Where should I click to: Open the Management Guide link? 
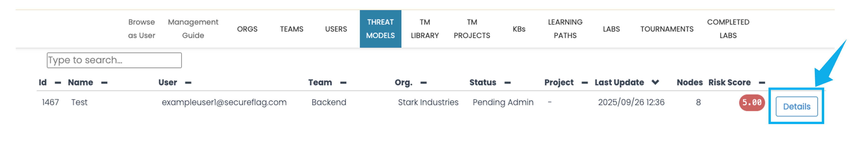193,29
